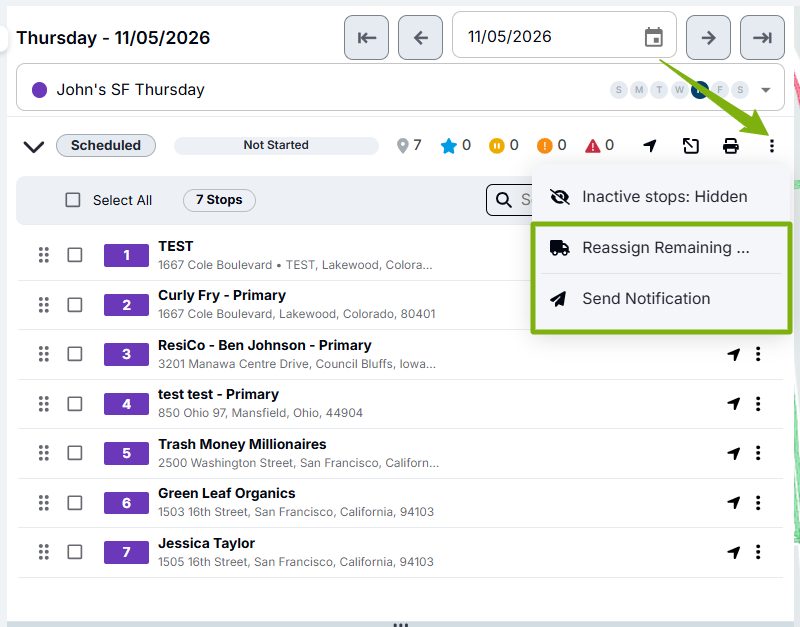Select Send Notification menu entry

point(661,299)
